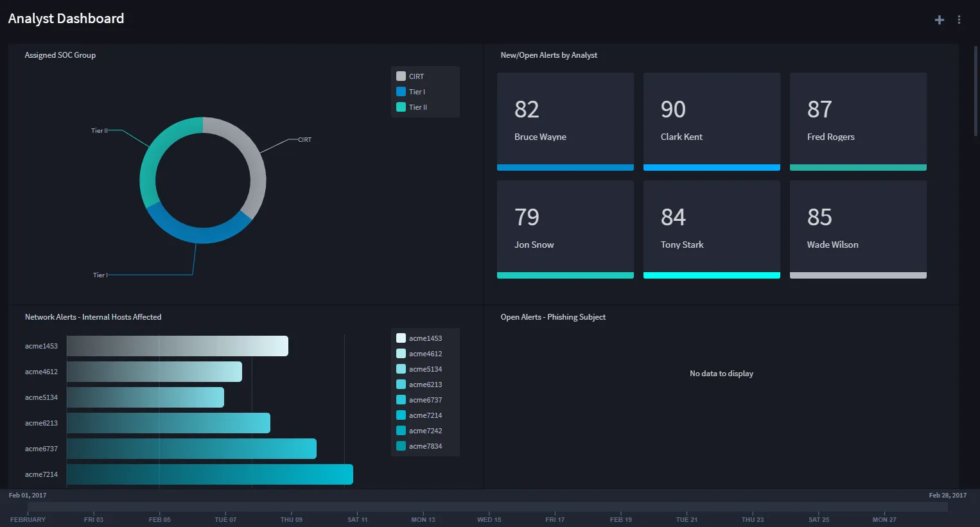This screenshot has height=527, width=980.
Task: Click the alert count 85
Action: tap(819, 218)
